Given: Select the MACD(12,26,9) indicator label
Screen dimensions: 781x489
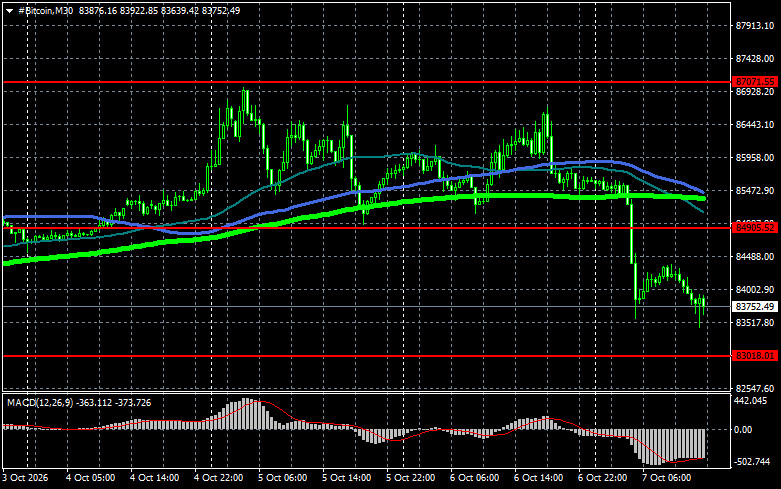Looking at the screenshot, I should tap(39, 403).
